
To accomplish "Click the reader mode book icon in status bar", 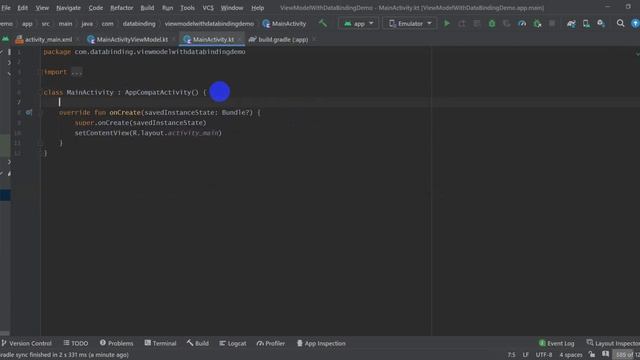I will [x=605, y=354].
